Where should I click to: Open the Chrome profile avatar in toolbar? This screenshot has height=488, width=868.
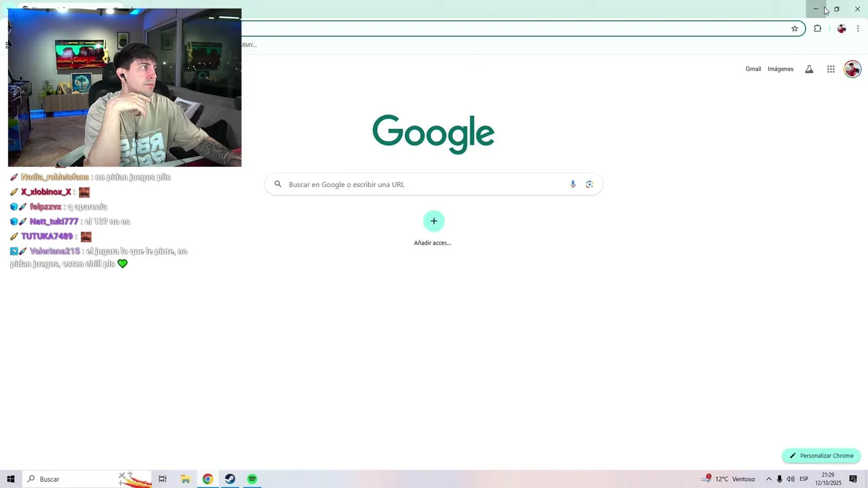pos(842,28)
